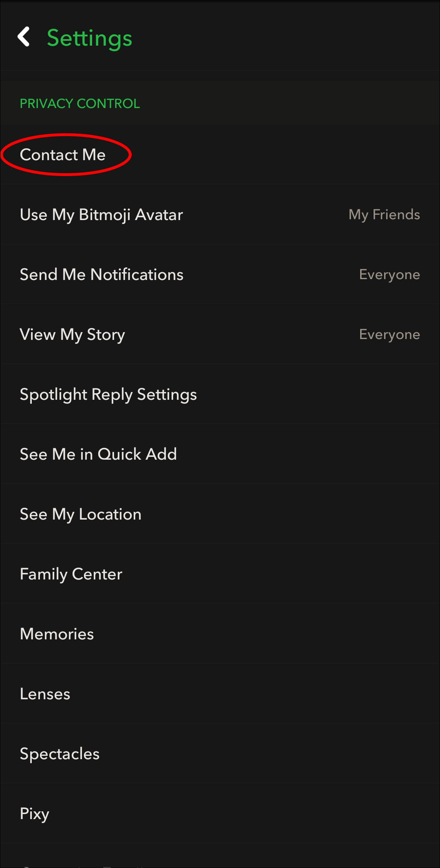The image size is (440, 868).
Task: Open Spotlight Reply Settings
Action: coord(108,394)
